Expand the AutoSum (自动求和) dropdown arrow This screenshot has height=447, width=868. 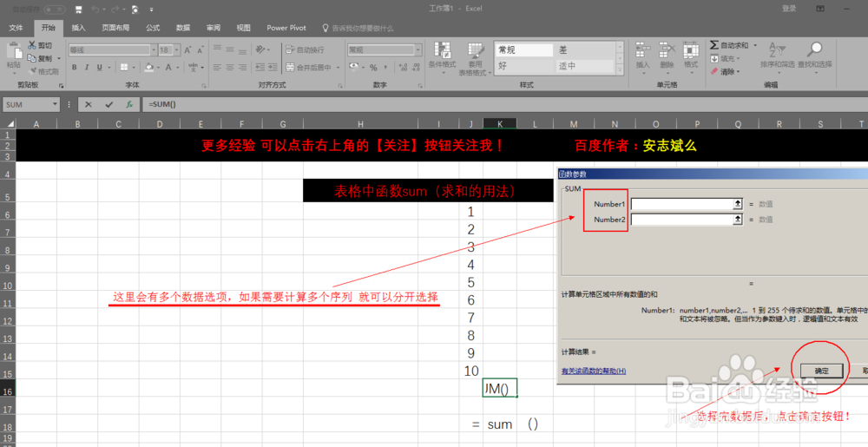(755, 45)
